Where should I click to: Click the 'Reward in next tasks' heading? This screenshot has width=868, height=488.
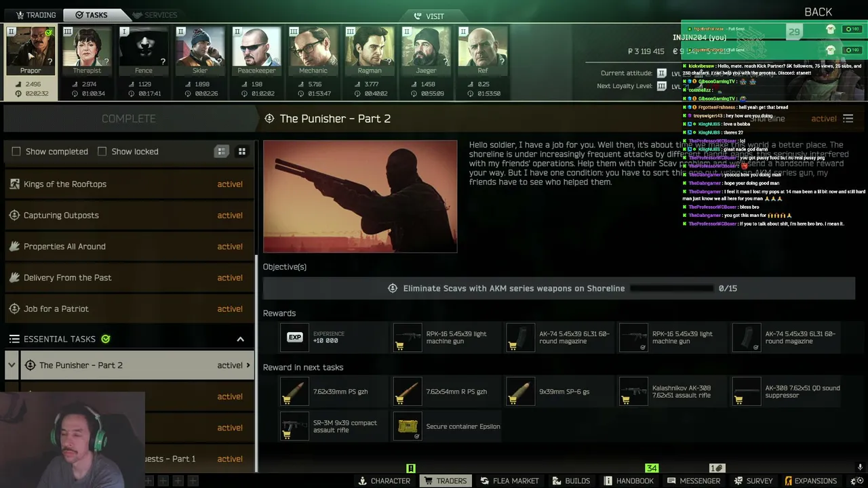(303, 367)
